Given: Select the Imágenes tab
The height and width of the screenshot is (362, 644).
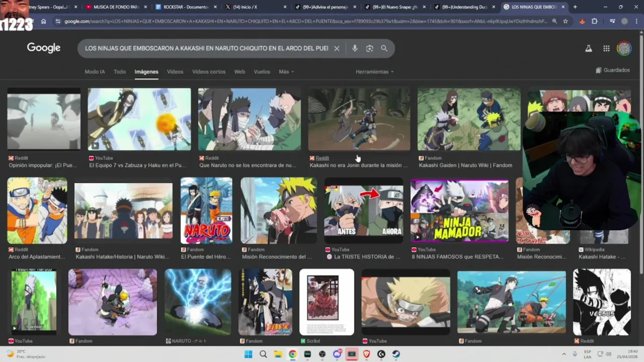Looking at the screenshot, I should coord(146,72).
